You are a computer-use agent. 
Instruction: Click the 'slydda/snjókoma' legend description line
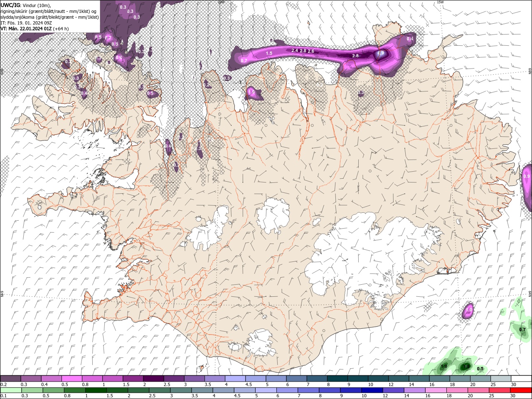(x=49, y=17)
